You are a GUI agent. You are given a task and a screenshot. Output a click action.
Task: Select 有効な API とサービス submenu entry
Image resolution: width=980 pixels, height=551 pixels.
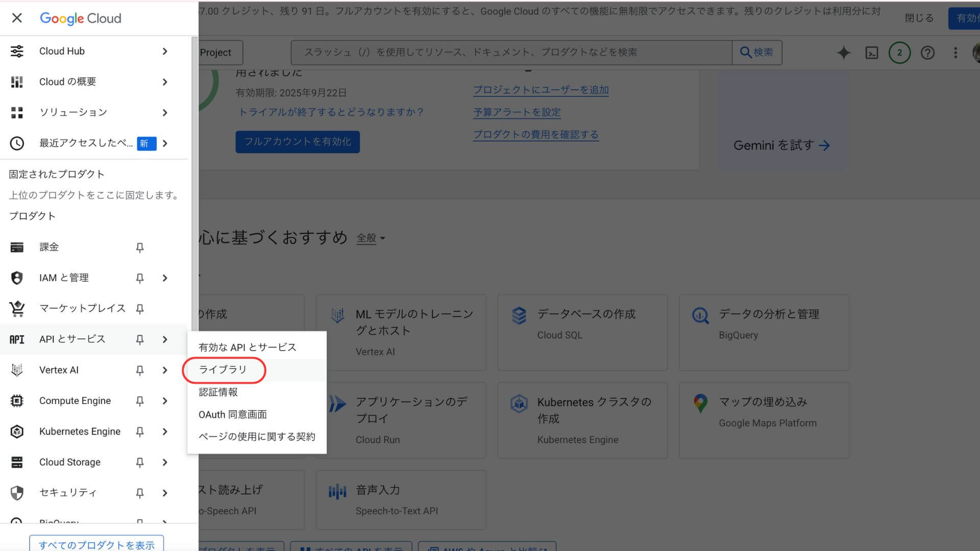257,347
